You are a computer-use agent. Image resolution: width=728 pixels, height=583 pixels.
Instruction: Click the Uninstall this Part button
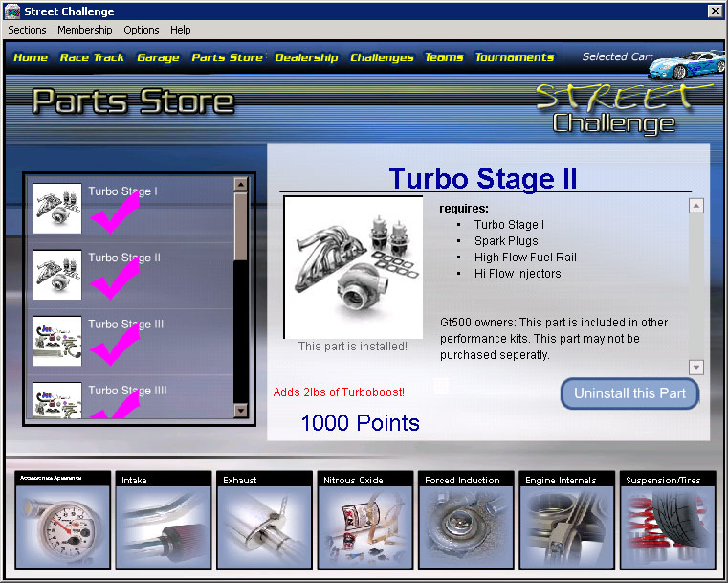coord(629,393)
